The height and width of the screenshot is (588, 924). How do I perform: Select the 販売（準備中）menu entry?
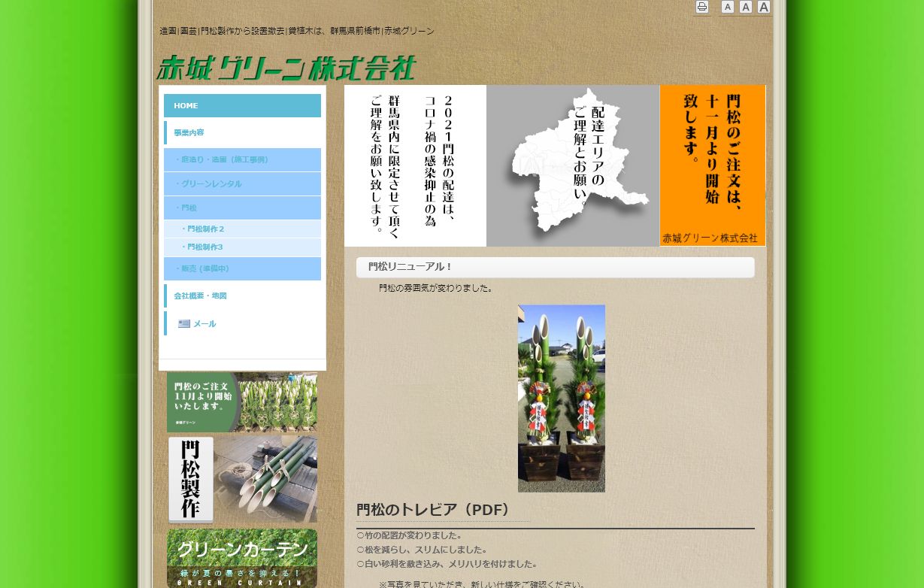pyautogui.click(x=242, y=268)
